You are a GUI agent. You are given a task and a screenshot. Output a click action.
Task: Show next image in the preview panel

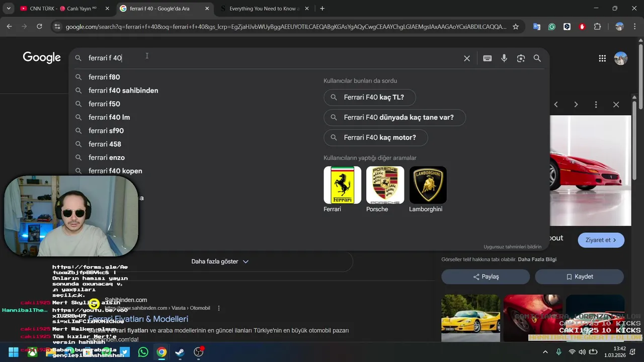click(x=576, y=105)
